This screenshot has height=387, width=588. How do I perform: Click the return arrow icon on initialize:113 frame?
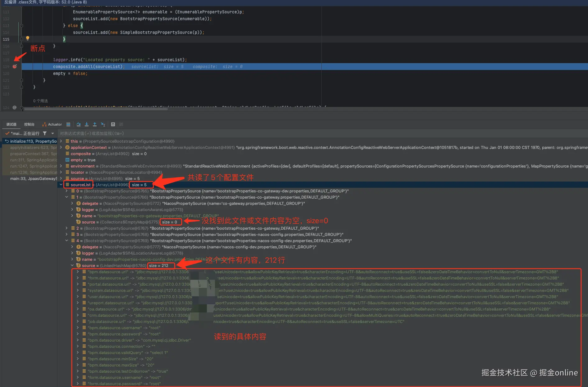(x=7, y=141)
